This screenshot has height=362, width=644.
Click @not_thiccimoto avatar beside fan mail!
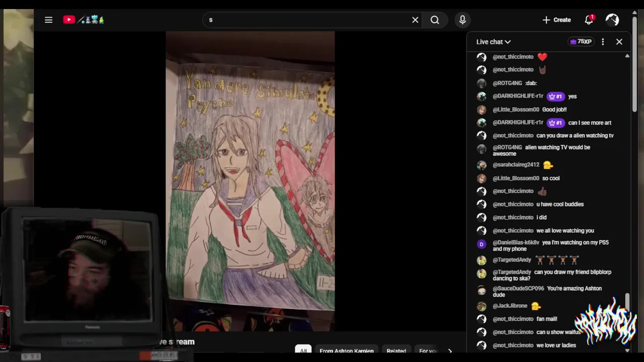[481, 319]
